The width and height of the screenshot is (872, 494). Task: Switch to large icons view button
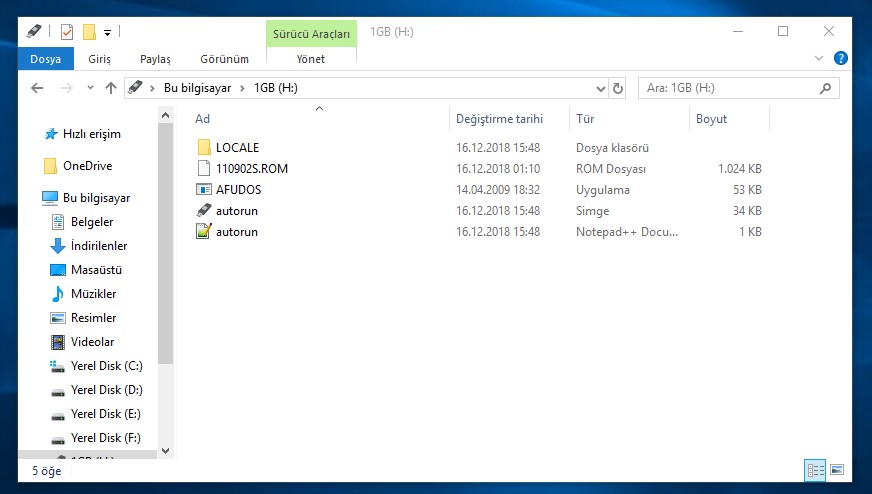pos(837,469)
